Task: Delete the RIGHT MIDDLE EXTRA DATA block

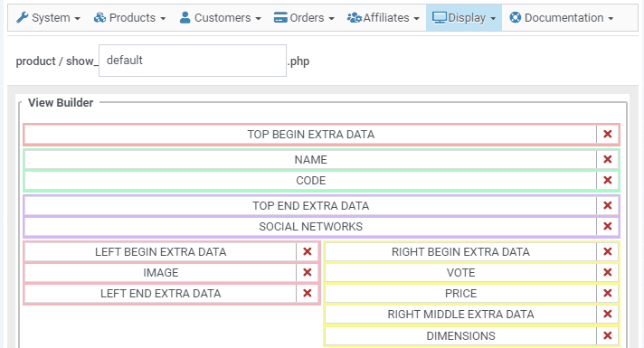Action: pyautogui.click(x=608, y=315)
